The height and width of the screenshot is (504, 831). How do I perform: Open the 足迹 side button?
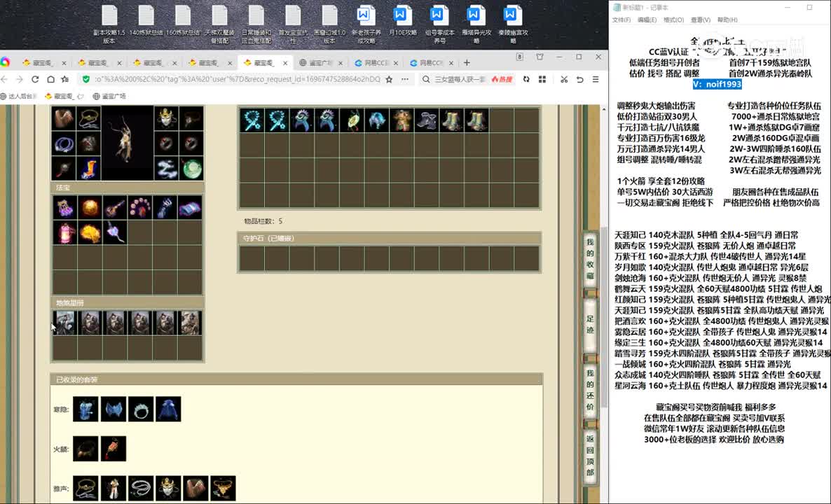591,324
